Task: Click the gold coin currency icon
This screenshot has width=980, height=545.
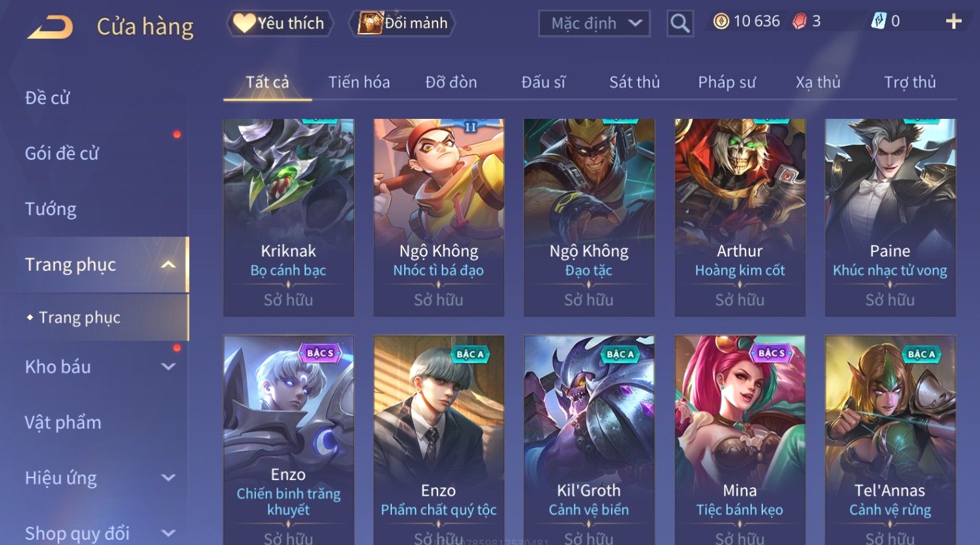Action: (x=721, y=21)
